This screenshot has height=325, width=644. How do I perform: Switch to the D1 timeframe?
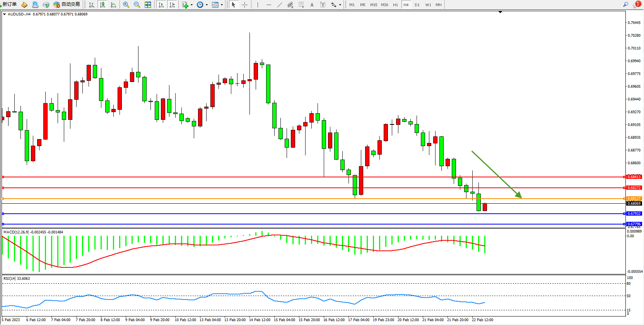(417, 5)
